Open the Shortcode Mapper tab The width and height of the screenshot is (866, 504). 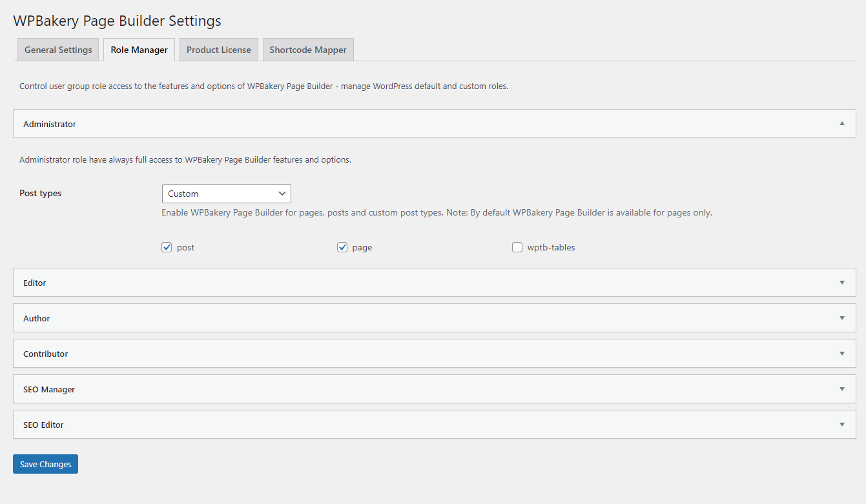click(308, 50)
